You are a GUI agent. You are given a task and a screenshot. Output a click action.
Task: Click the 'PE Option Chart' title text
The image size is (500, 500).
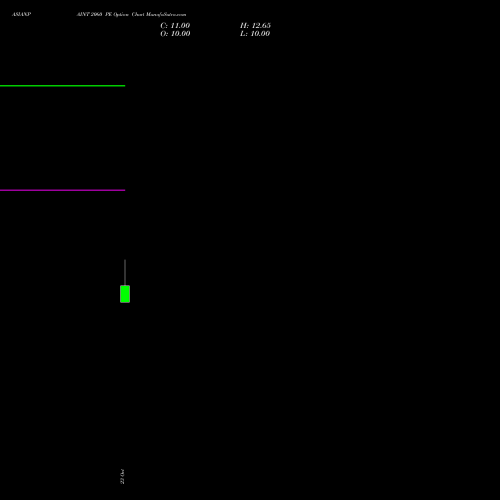point(125,14)
